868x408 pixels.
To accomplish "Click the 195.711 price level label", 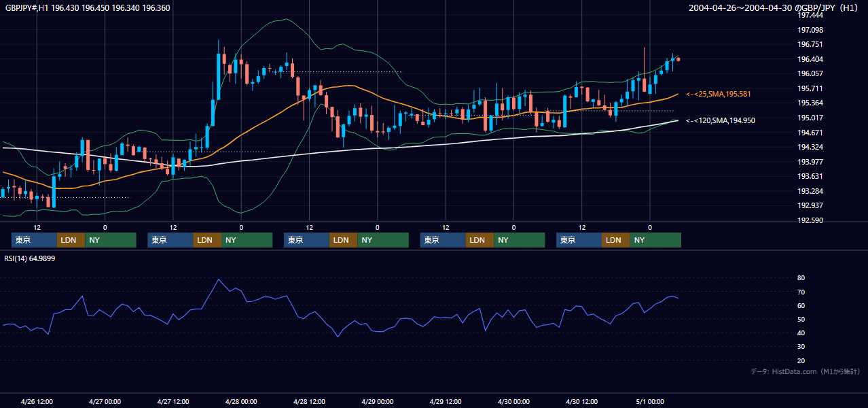I will pyautogui.click(x=811, y=88).
